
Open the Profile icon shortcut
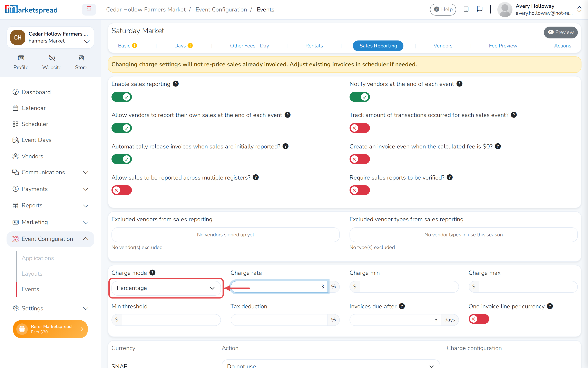tap(21, 62)
